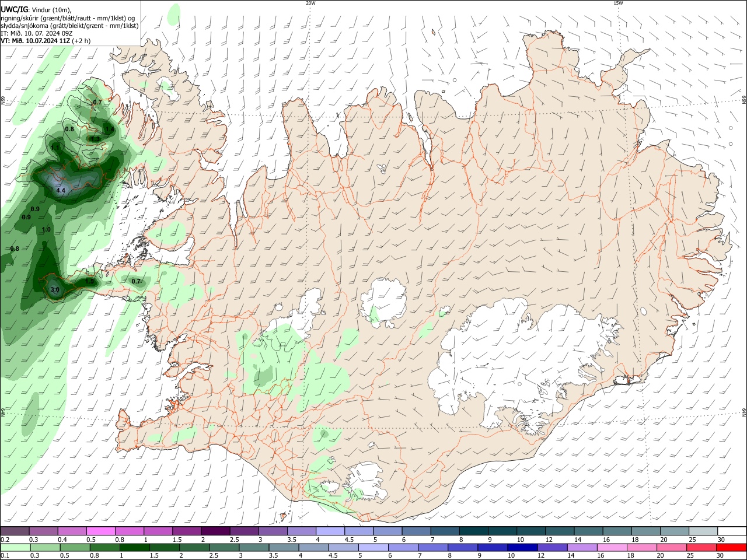Click the 'IT: Mið. 10. 07. 2024 09Z' line
The image size is (747, 560).
(37, 33)
